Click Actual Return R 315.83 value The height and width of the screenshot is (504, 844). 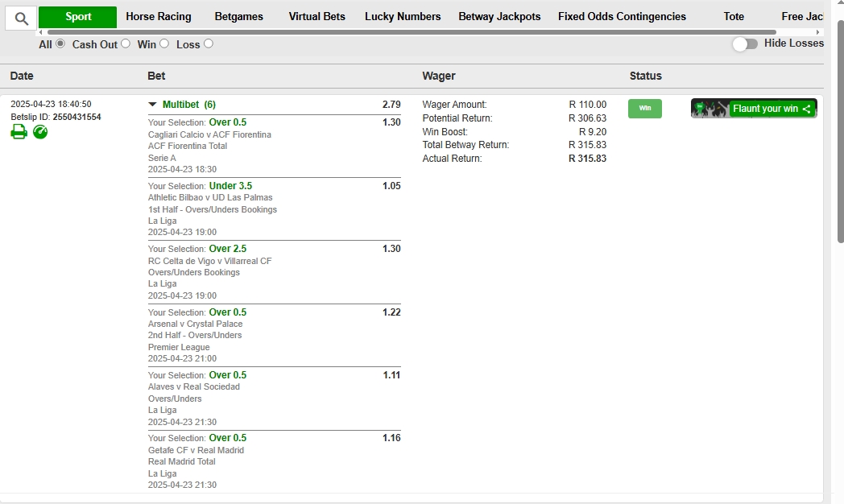(587, 158)
